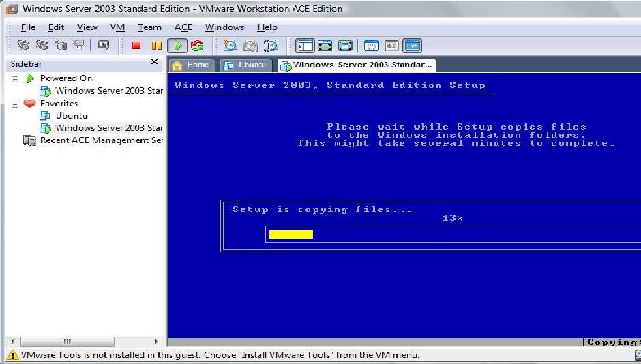Select Windows Server 2003 under Favorites
Screen dimensions: 641x364
[108, 128]
